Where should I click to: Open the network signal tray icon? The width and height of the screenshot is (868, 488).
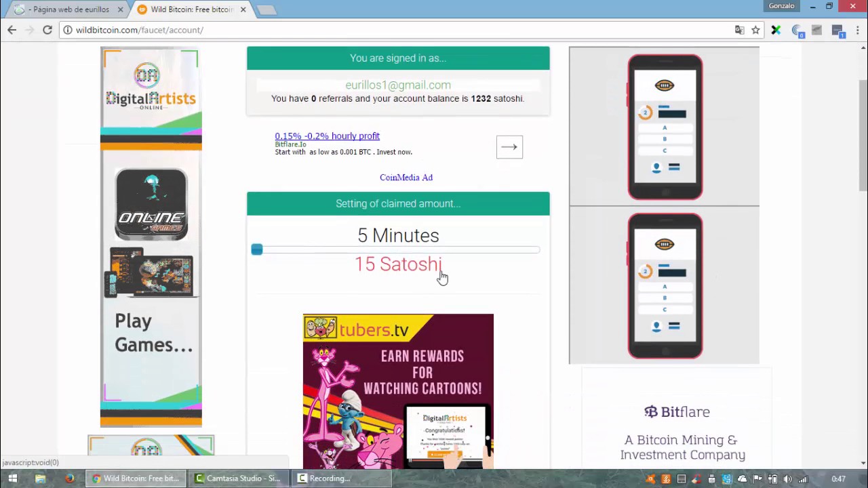(x=803, y=479)
